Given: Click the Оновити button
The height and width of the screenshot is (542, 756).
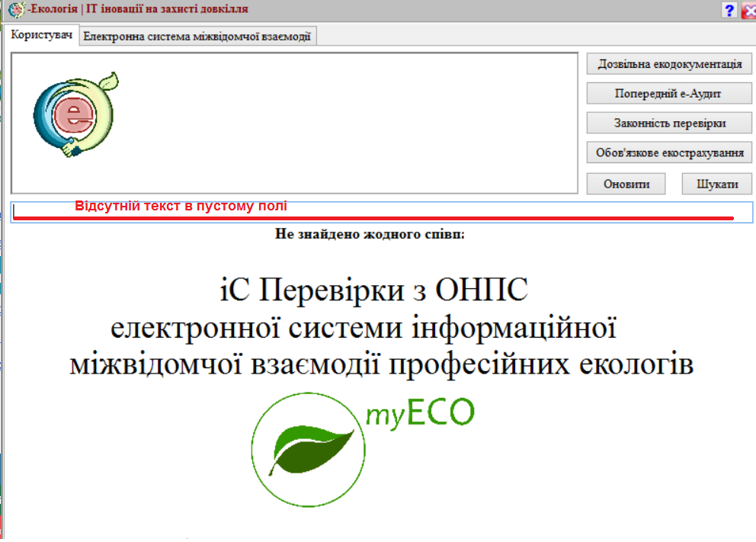Looking at the screenshot, I should [626, 184].
